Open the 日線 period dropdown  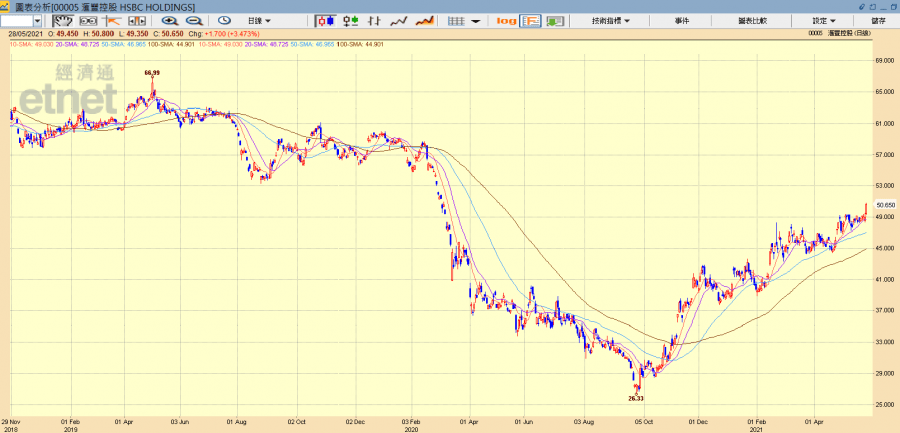(x=263, y=20)
